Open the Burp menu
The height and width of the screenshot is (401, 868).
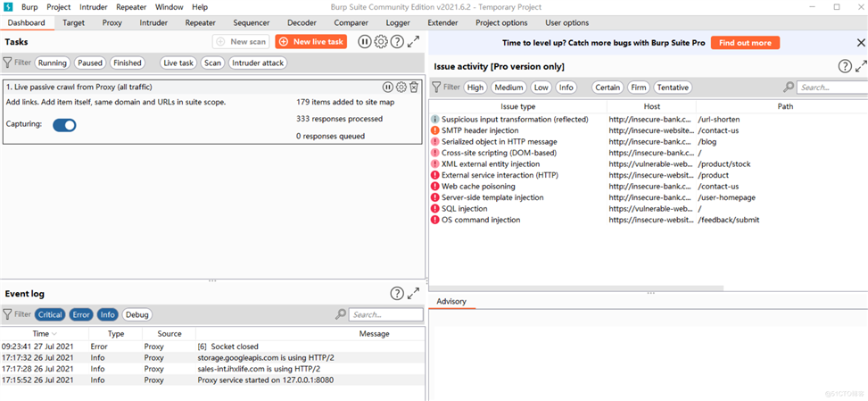click(29, 7)
